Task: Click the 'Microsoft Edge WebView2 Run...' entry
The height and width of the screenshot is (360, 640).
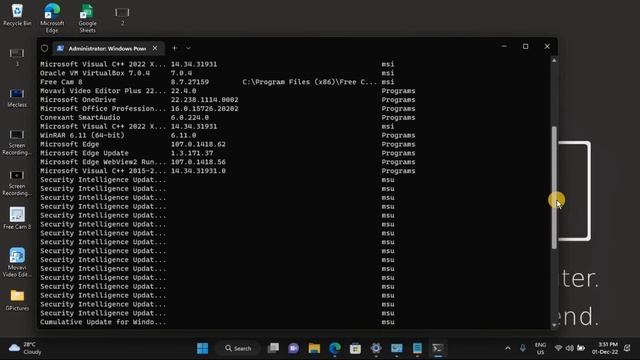Action: point(103,162)
